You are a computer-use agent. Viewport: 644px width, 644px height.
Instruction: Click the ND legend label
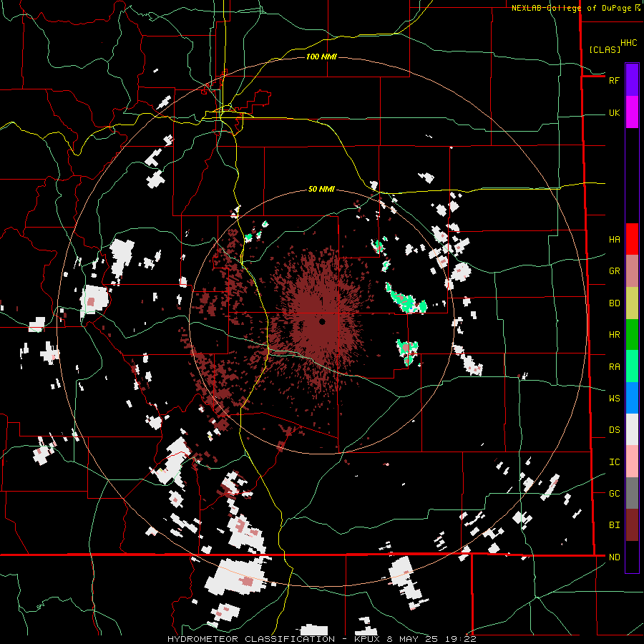pos(614,557)
